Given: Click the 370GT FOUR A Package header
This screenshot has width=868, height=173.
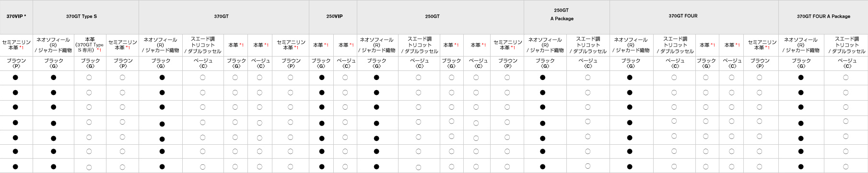Looking at the screenshot, I should coord(823,16).
